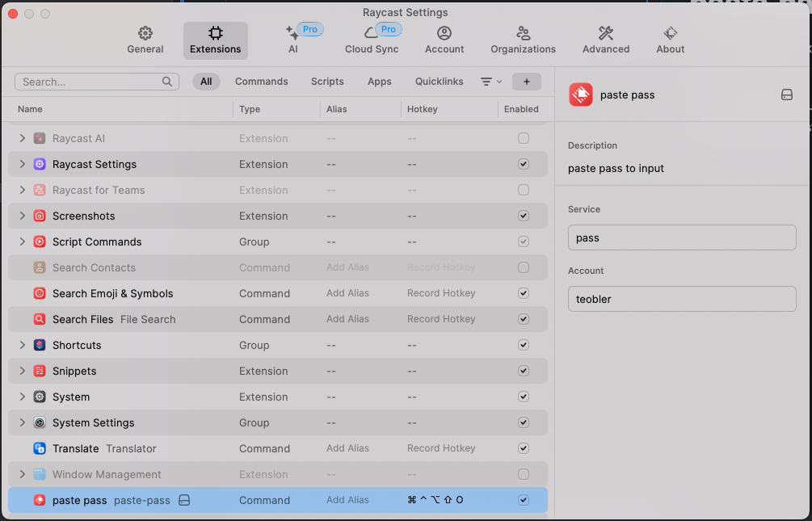Viewport: 812px width, 521px height.
Task: Click the System extension icon
Action: (x=40, y=397)
